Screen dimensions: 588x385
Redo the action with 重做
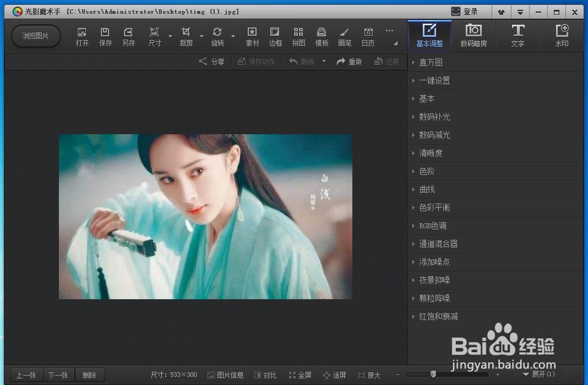(349, 62)
